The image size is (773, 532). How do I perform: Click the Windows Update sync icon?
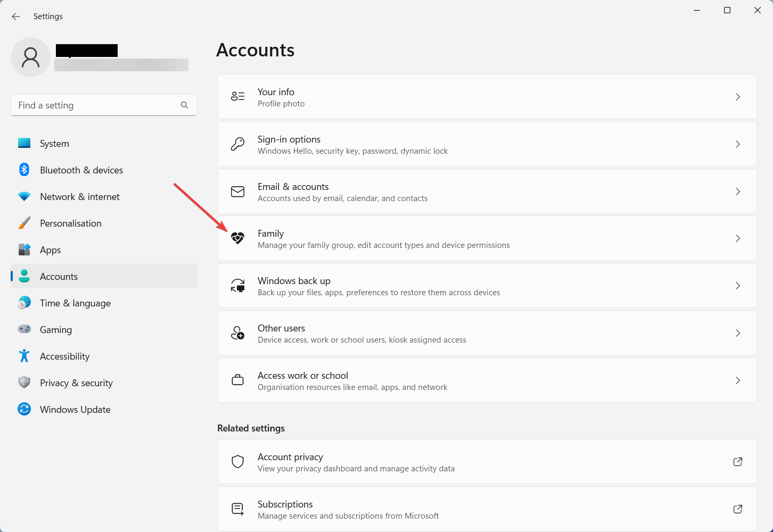pyautogui.click(x=24, y=409)
